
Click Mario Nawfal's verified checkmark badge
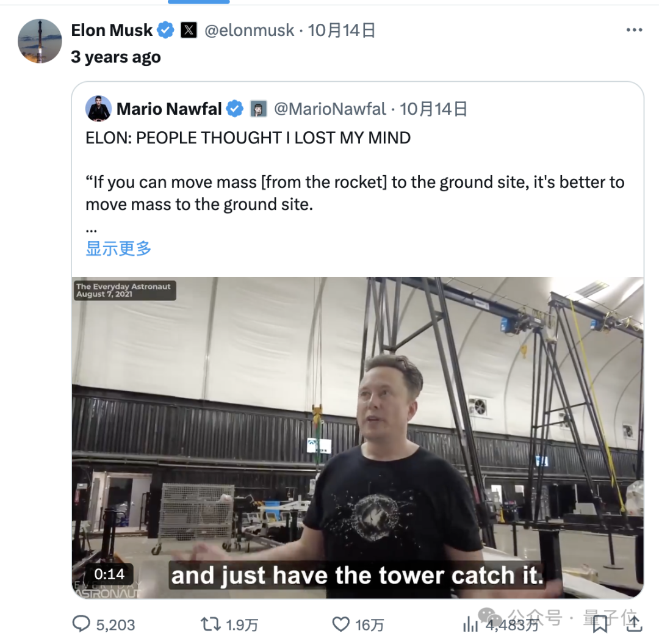tap(234, 109)
